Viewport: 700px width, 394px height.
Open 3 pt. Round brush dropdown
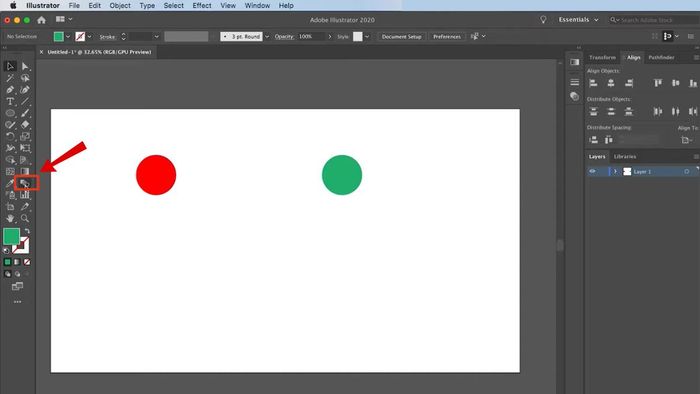pos(267,37)
